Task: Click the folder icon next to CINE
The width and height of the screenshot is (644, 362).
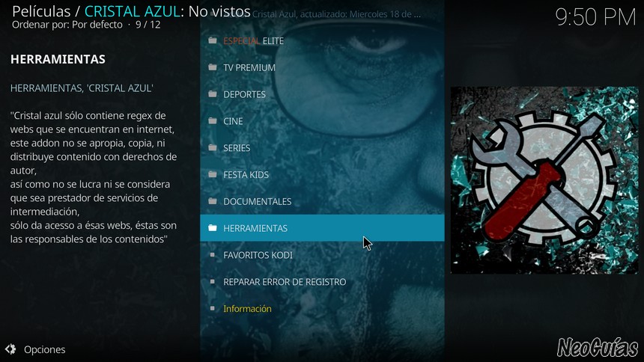Action: pos(213,120)
